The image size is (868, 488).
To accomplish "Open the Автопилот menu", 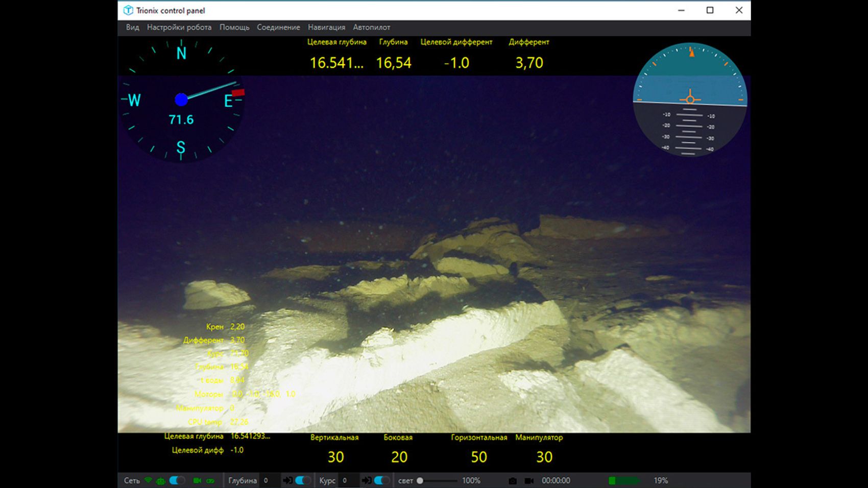I will pos(371,28).
